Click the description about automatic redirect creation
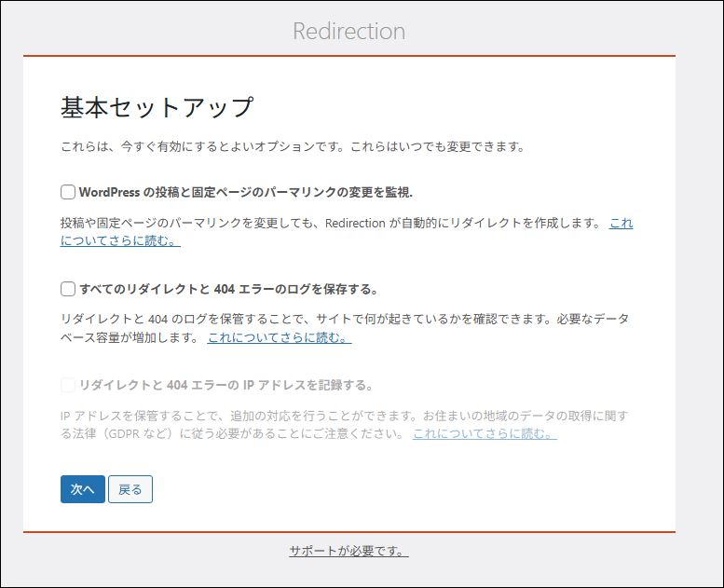Image resolution: width=724 pixels, height=588 pixels. tap(330, 224)
